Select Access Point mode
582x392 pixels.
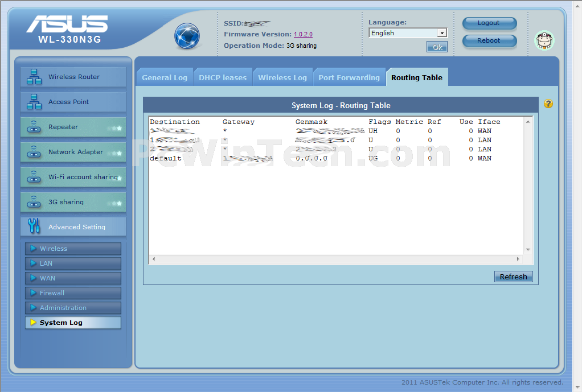pyautogui.click(x=73, y=102)
